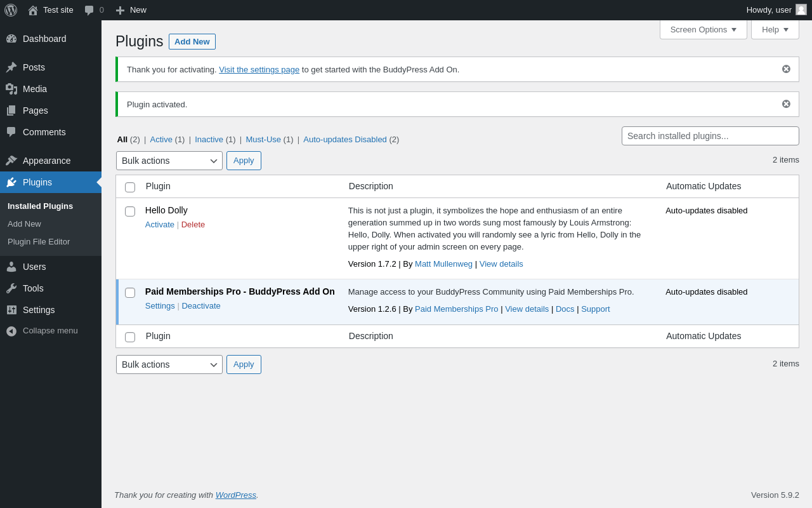Image resolution: width=812 pixels, height=508 pixels.
Task: Select the Paid Memberships Pro checkbox
Action: point(130,293)
